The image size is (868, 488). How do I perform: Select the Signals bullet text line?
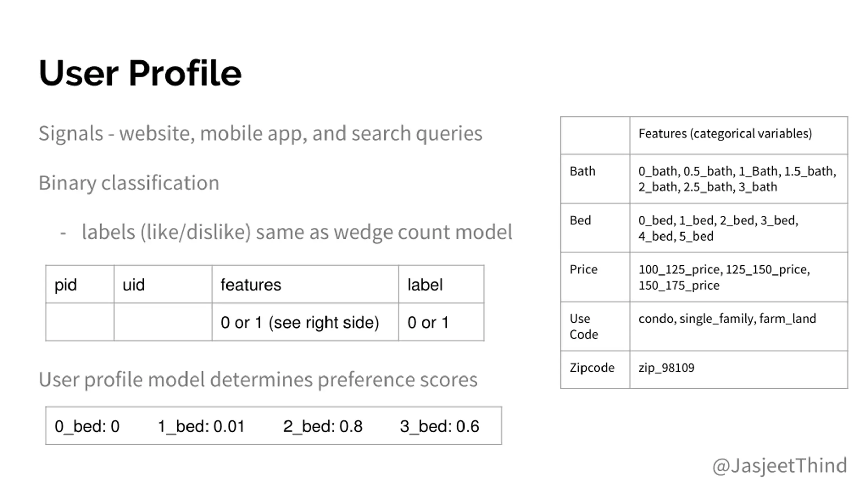tap(260, 133)
